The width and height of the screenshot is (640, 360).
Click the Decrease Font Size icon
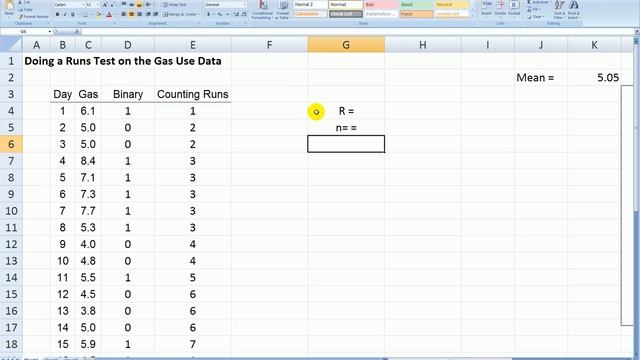112,4
